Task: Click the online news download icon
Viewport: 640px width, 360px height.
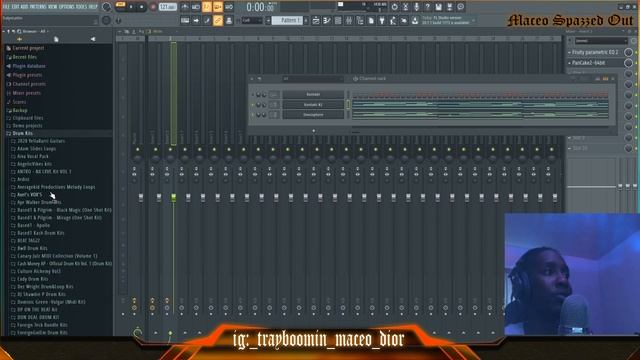Action: pyautogui.click(x=415, y=20)
